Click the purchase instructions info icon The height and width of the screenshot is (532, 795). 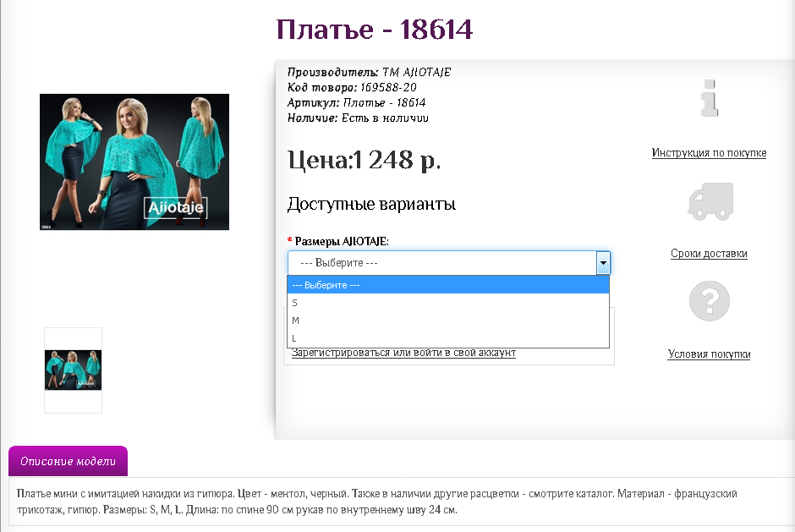coord(710,98)
